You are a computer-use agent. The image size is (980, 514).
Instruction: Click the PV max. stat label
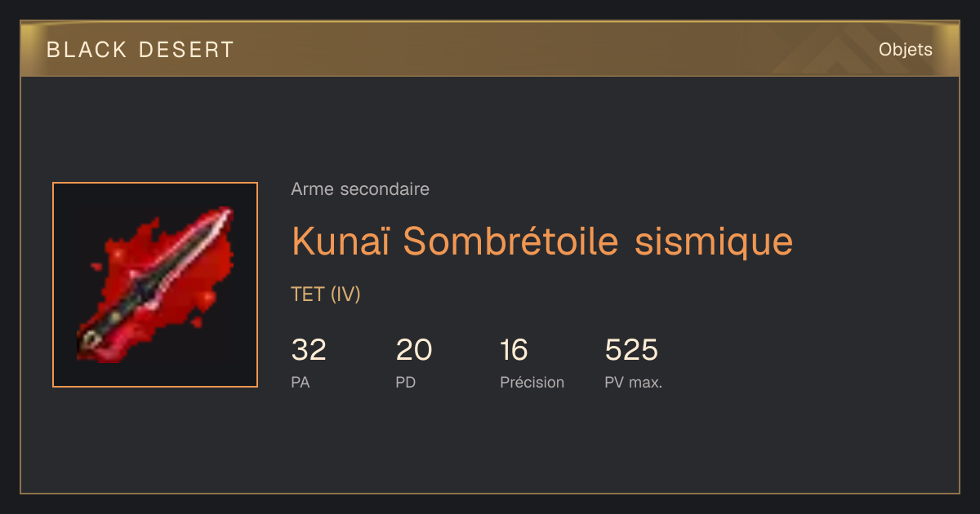coord(634,382)
